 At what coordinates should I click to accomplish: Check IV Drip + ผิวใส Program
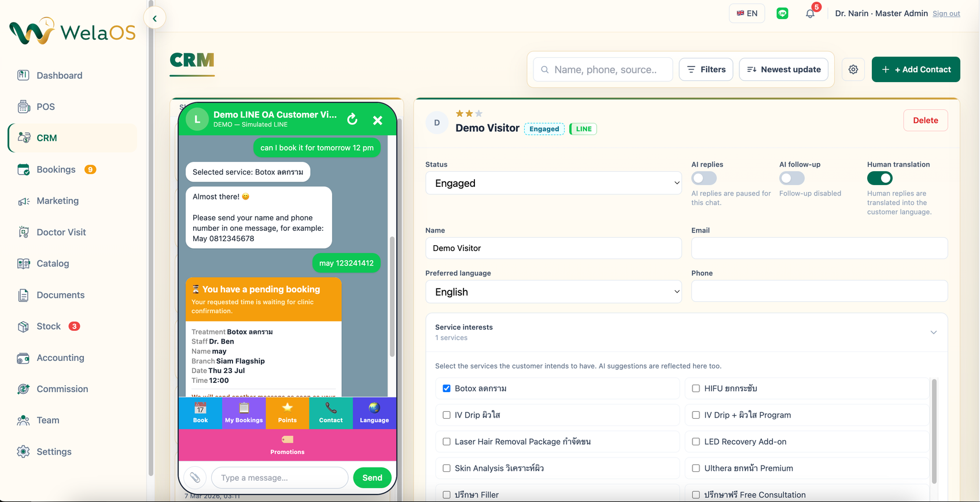[x=696, y=415]
